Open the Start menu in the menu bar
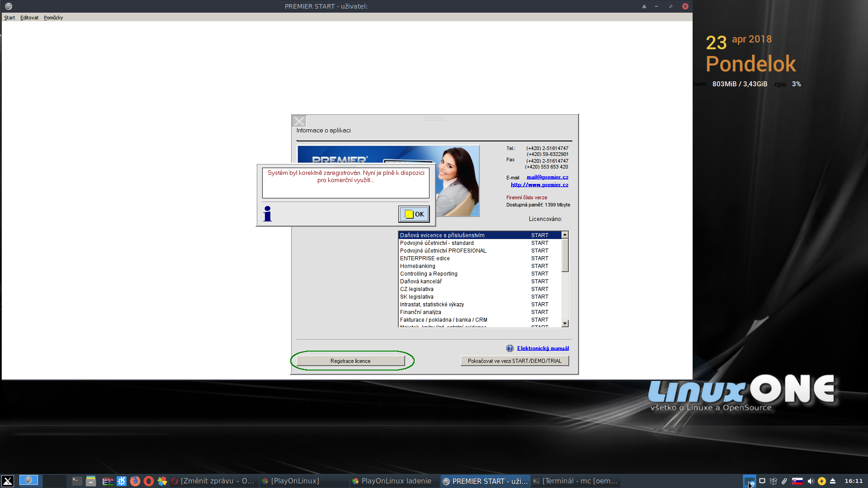The image size is (868, 488). (x=9, y=18)
